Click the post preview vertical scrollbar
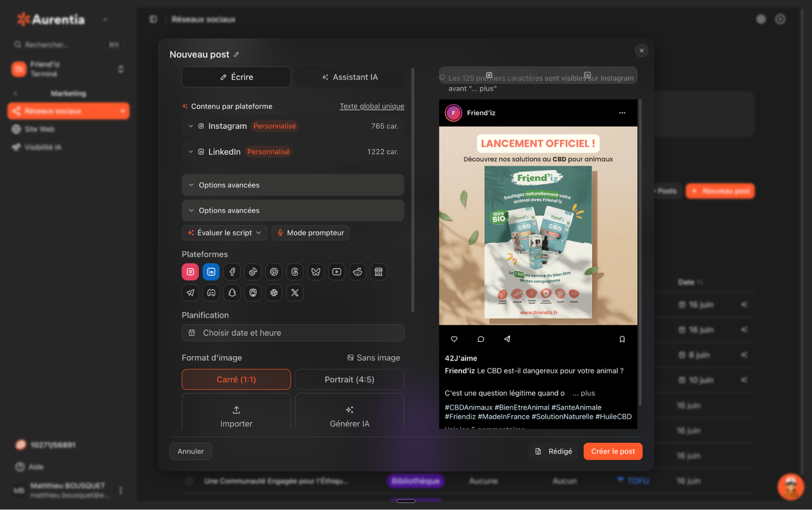 click(x=640, y=253)
